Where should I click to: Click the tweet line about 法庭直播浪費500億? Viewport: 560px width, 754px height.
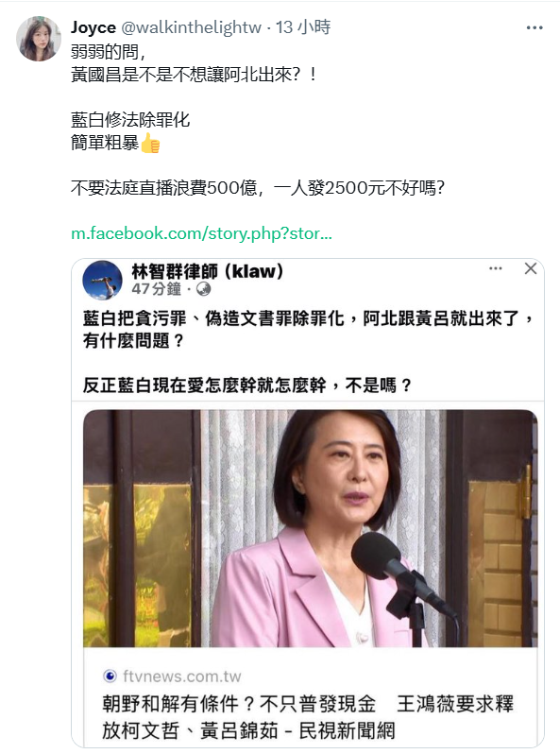[x=258, y=188]
